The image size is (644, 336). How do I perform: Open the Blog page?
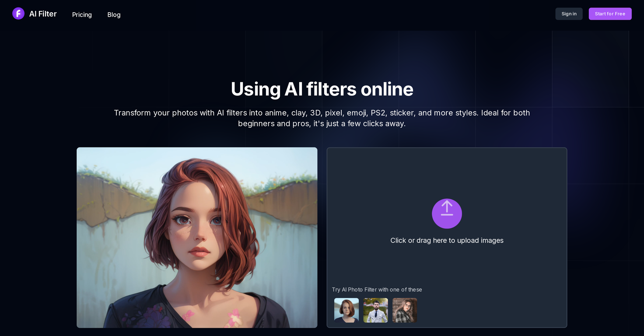click(114, 14)
